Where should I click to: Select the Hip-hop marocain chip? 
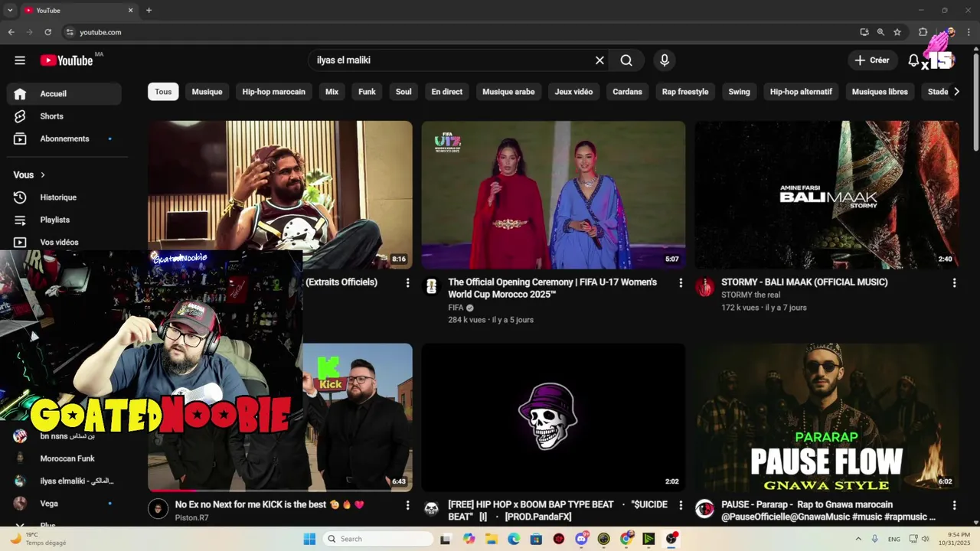click(x=273, y=92)
